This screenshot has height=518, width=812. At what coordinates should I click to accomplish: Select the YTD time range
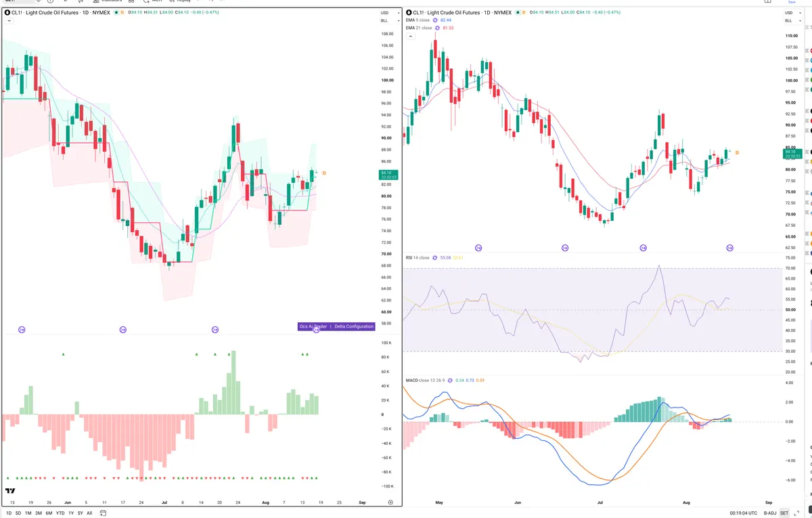click(60, 513)
